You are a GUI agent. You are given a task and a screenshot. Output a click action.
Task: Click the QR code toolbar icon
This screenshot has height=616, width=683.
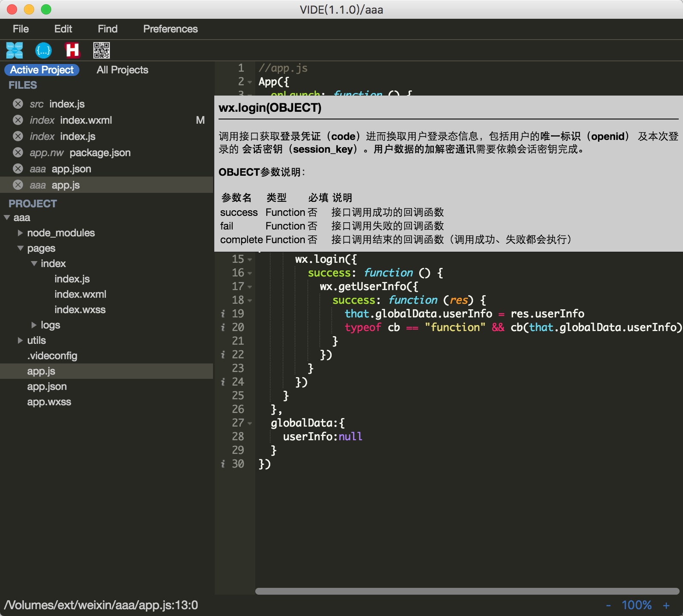point(102,50)
